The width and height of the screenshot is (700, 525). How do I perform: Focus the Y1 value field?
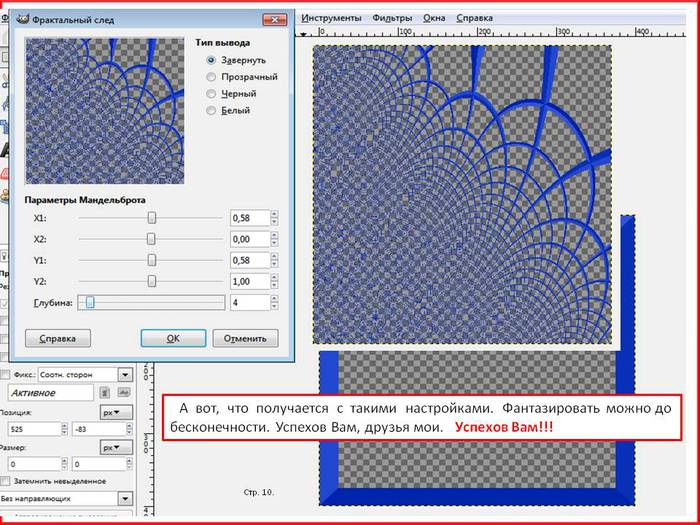click(x=250, y=260)
